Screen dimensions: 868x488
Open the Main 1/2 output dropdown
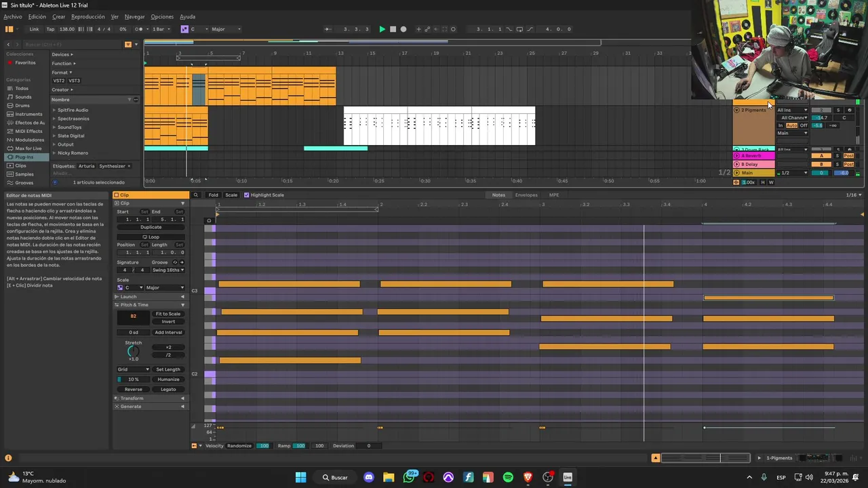(792, 173)
